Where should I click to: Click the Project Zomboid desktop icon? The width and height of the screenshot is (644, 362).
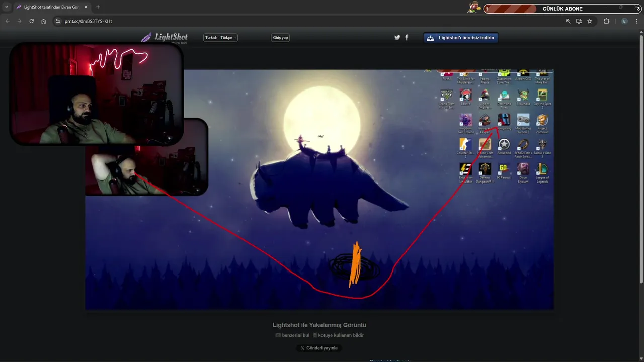tap(542, 124)
